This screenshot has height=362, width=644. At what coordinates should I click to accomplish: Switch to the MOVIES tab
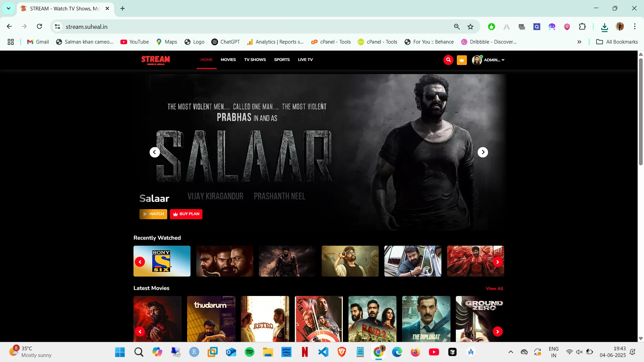coord(228,60)
